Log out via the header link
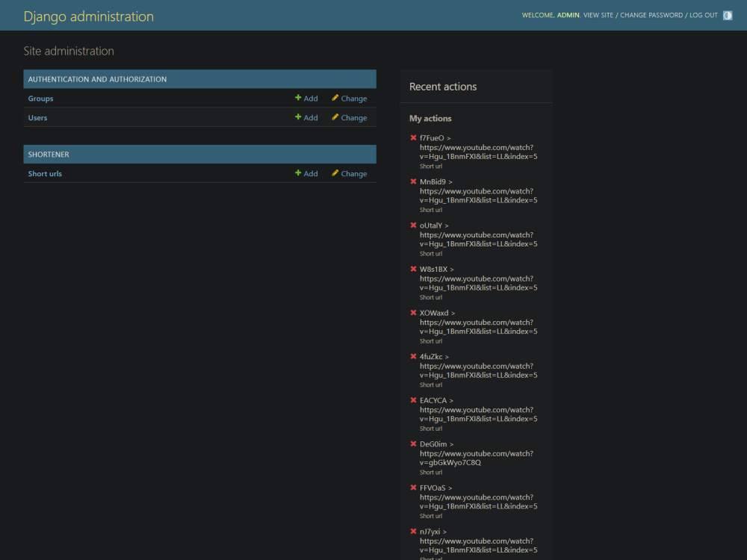Viewport: 747px width, 560px height. (703, 15)
